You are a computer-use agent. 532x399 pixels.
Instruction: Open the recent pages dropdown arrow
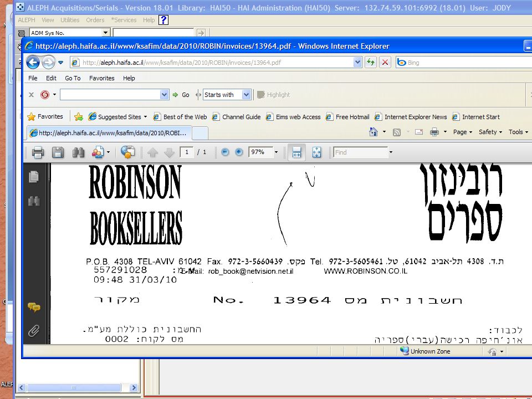click(x=61, y=63)
